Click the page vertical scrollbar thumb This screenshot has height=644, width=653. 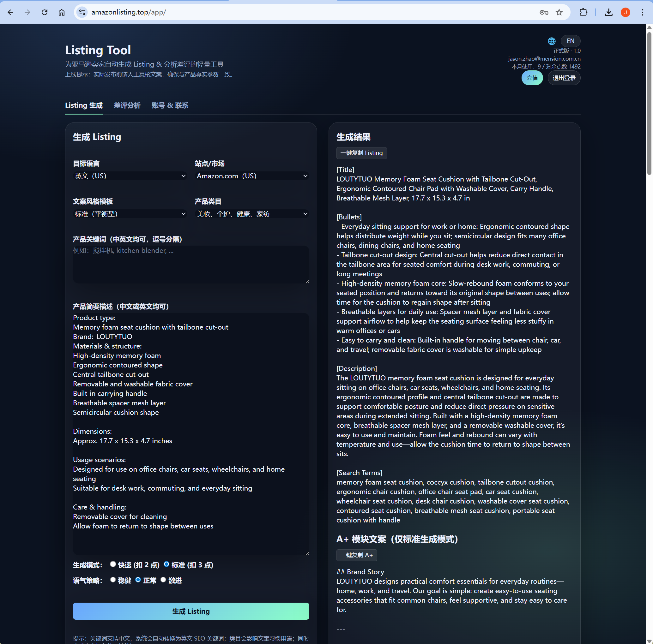[x=649, y=103]
